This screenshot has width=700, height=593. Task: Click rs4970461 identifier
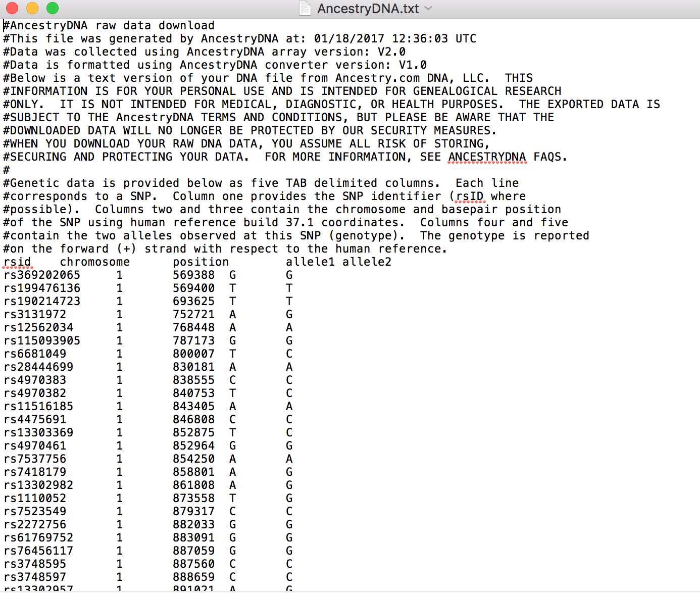click(x=35, y=446)
